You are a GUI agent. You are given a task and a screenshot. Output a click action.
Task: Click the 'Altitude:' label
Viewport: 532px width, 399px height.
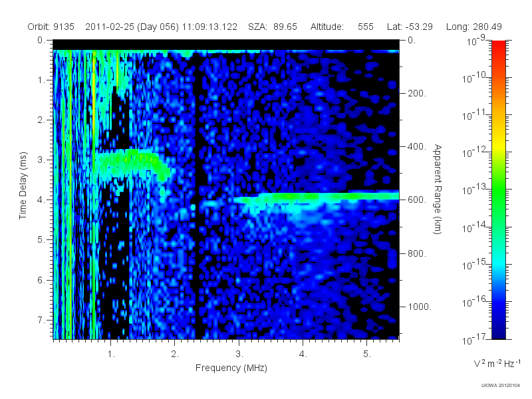coord(327,27)
